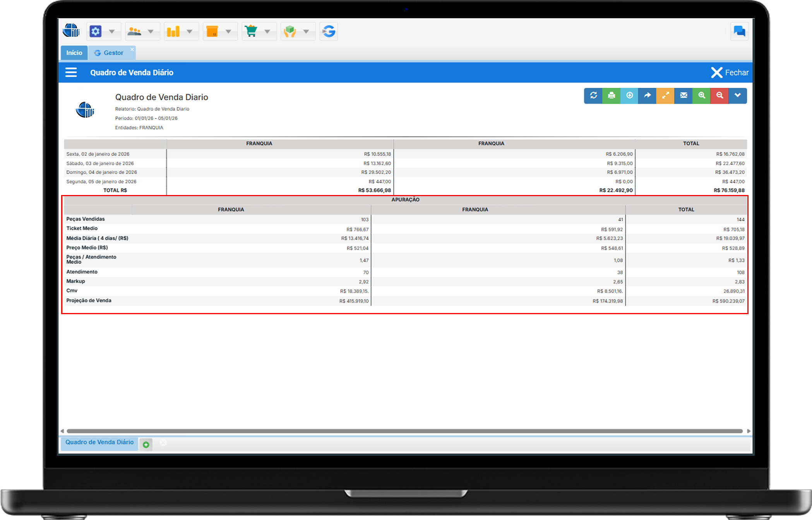Open the people/users dropdown arrow
812x520 pixels.
tap(151, 31)
